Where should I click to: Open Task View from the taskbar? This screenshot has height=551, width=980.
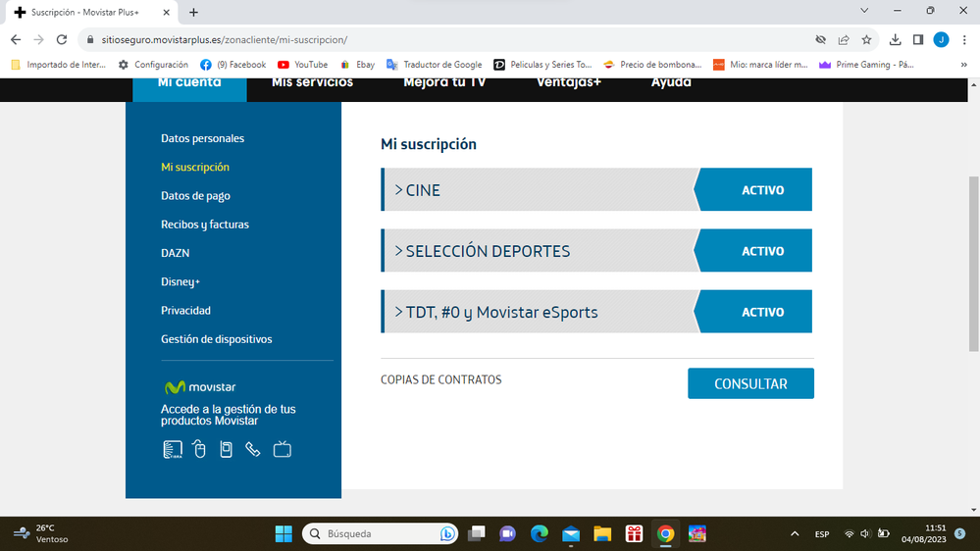[476, 533]
